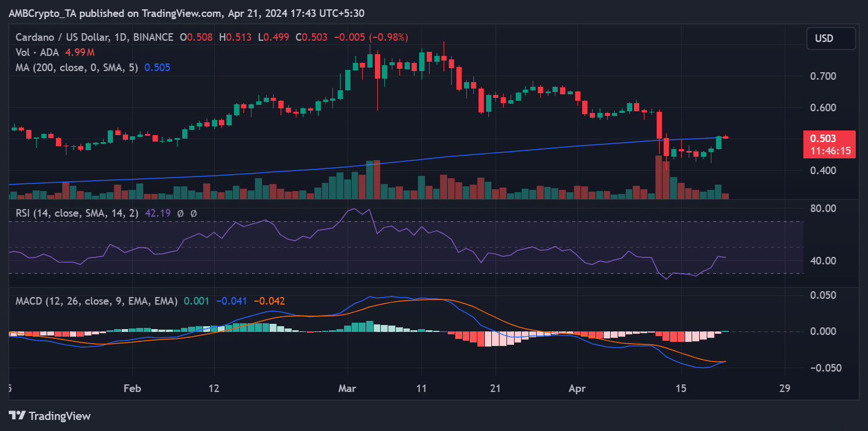Image resolution: width=868 pixels, height=431 pixels.
Task: Click the 0.400 price axis label
Action: coord(824,171)
